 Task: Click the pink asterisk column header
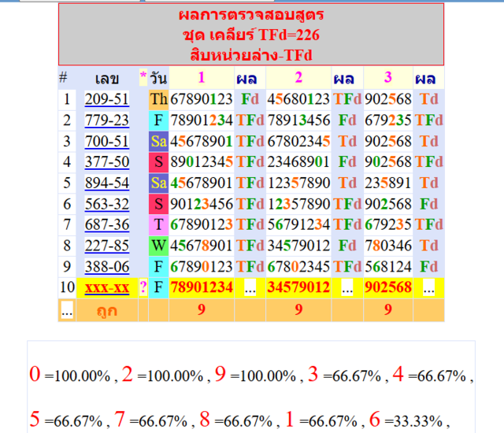(x=143, y=77)
